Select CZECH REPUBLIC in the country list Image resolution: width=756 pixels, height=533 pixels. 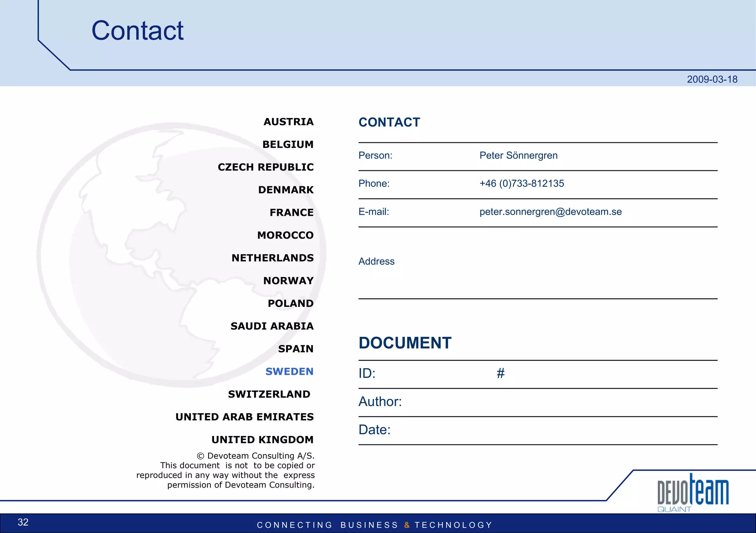pos(265,167)
